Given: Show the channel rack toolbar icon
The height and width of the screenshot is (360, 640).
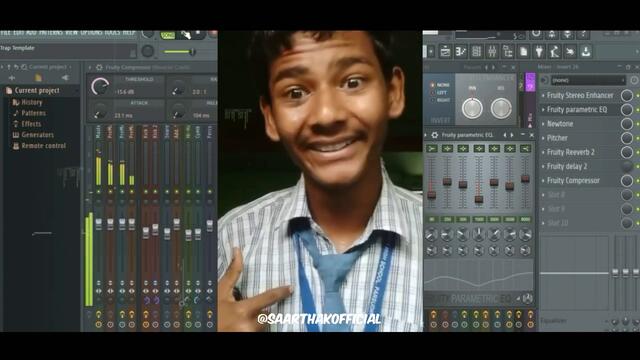Looking at the screenshot, I should click(x=476, y=51).
